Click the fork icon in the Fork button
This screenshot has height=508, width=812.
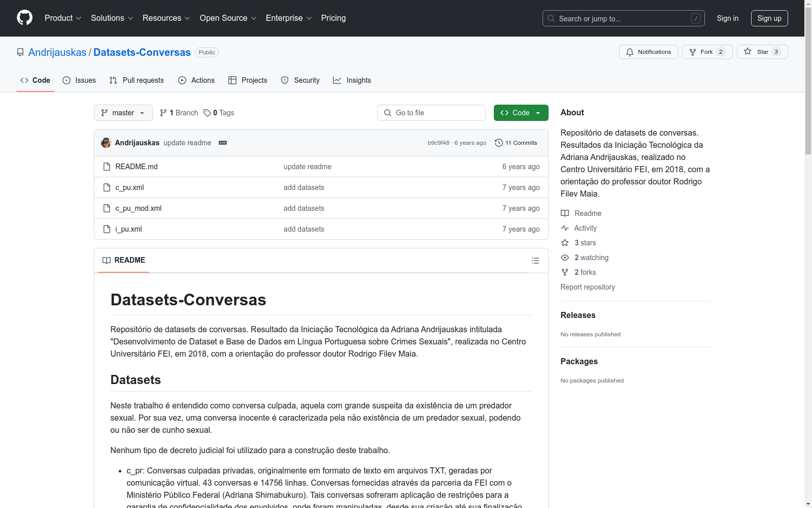pyautogui.click(x=693, y=52)
